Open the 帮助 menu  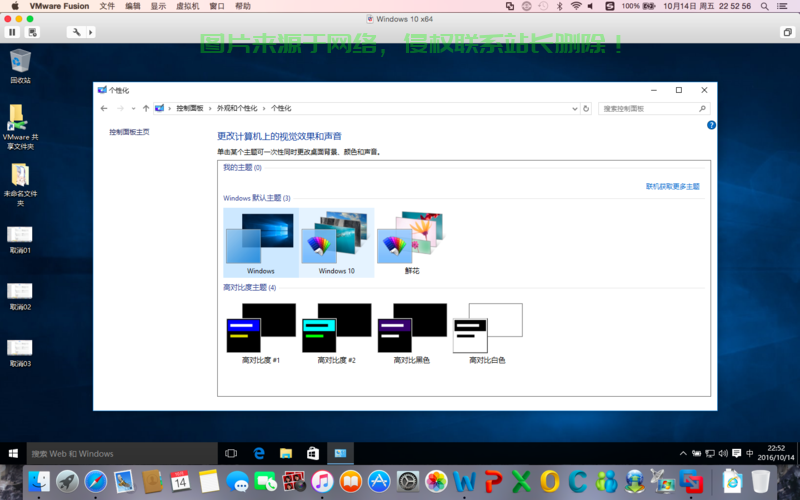coord(243,6)
